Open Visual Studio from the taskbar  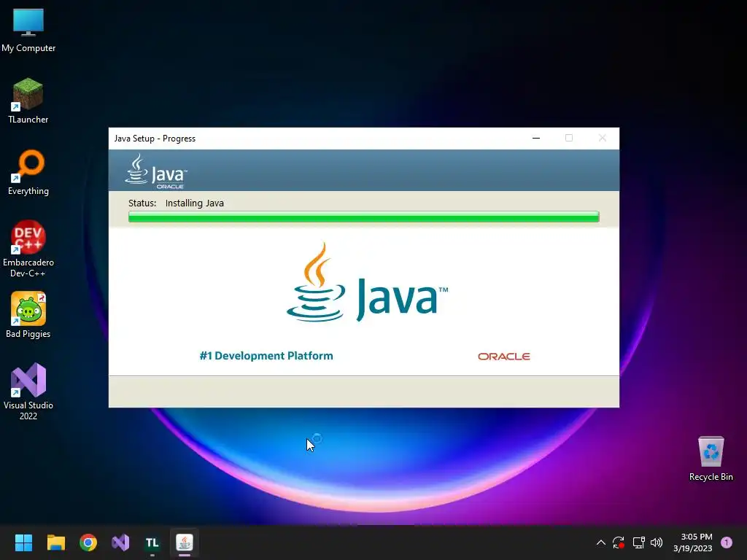pos(120,542)
